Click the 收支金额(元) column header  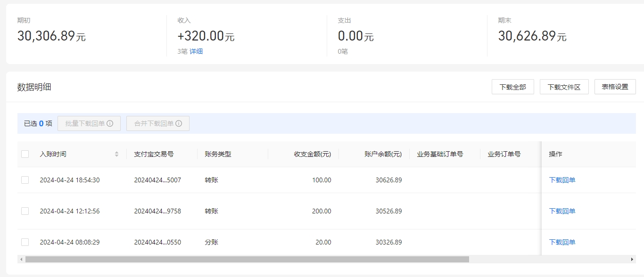[x=313, y=154]
